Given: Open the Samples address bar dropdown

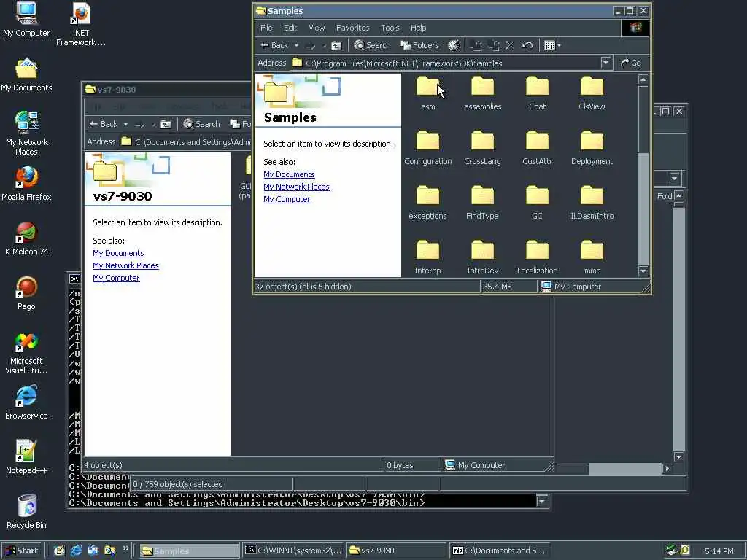Looking at the screenshot, I should (605, 63).
